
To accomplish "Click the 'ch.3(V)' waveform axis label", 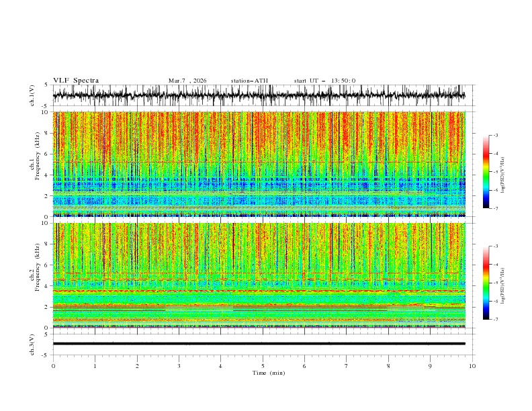I will pos(32,345).
